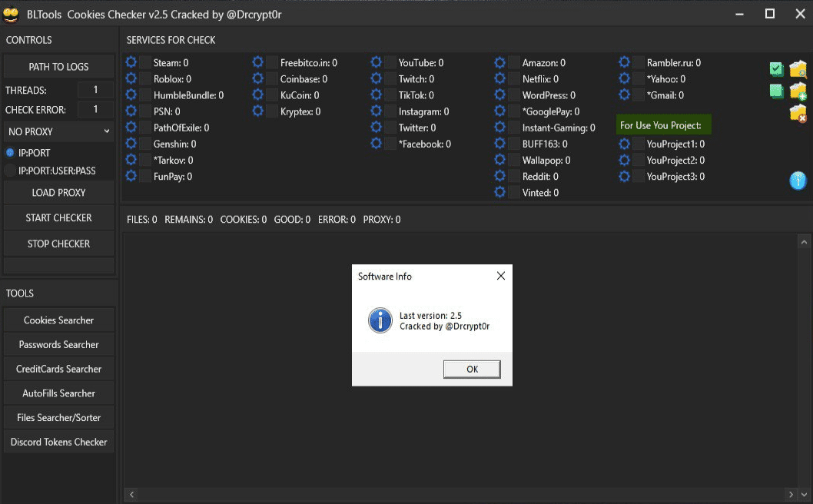Click the select-all green checkmark icon
This screenshot has width=813, height=504.
(776, 69)
